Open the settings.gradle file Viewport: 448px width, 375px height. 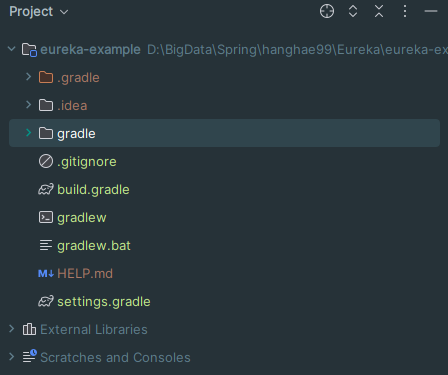pyautogui.click(x=104, y=302)
